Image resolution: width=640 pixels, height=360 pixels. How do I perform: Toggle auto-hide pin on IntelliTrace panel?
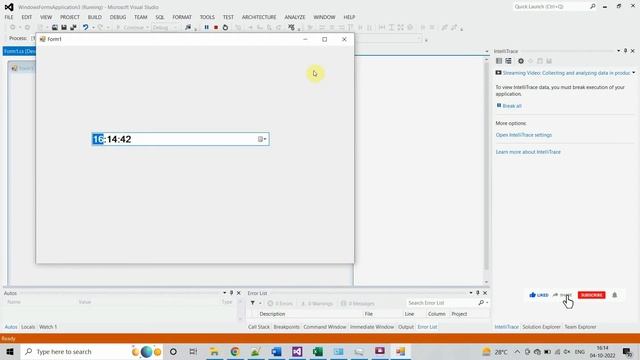[625, 51]
